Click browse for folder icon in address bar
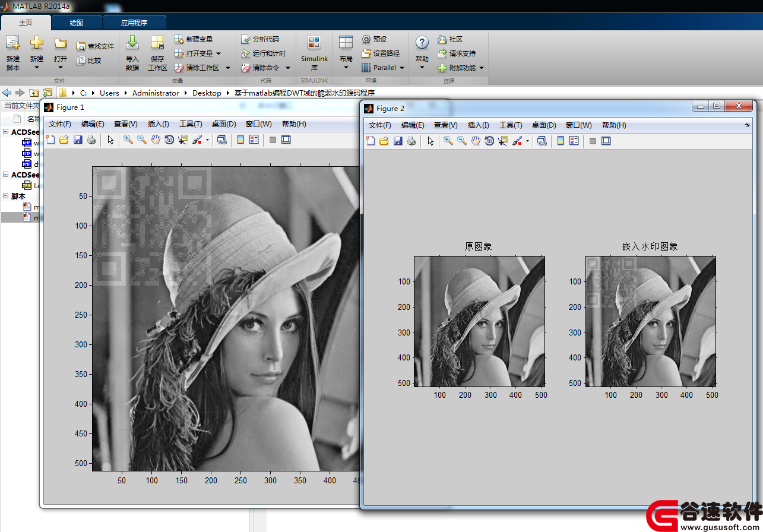Image resolution: width=763 pixels, height=532 pixels. [x=48, y=93]
